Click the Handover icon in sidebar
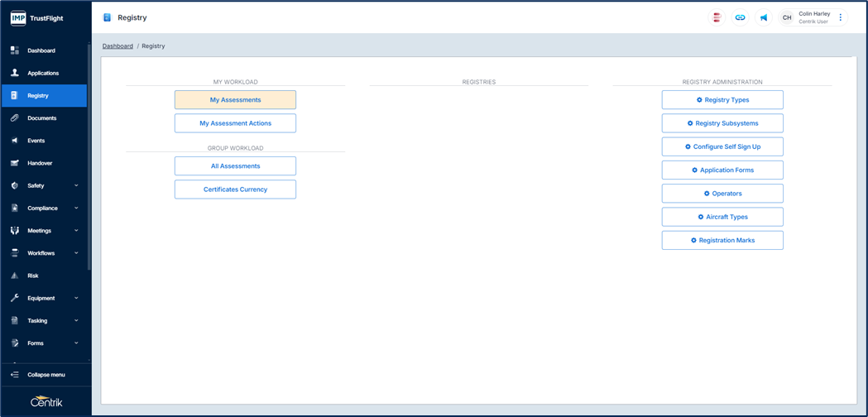The width and height of the screenshot is (868, 417). click(x=14, y=163)
